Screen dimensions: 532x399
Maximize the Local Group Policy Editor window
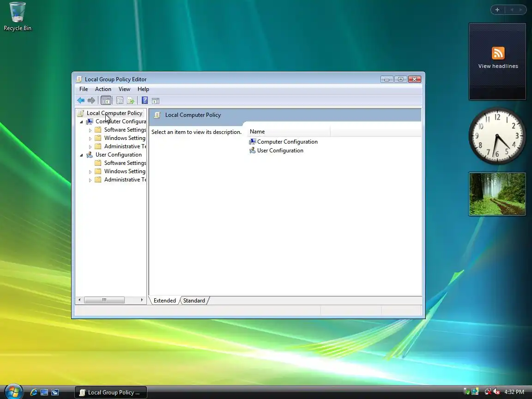pos(401,79)
